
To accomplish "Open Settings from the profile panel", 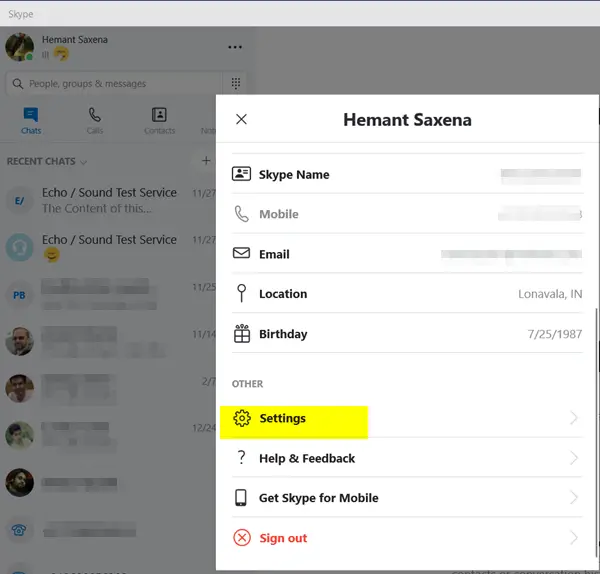I will [408, 418].
